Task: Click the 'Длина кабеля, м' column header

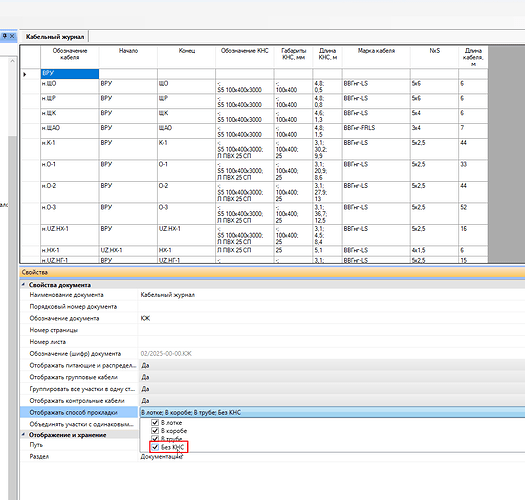Action: [x=473, y=57]
